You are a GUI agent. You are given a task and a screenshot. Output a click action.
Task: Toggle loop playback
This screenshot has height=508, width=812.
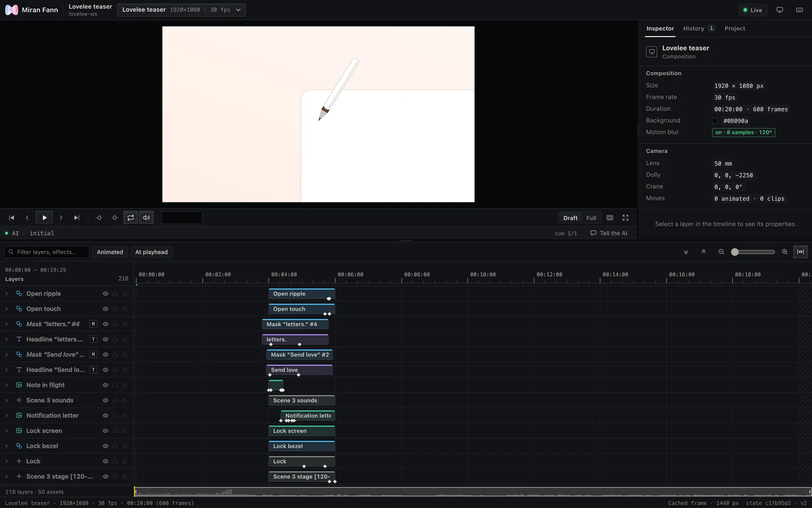(x=130, y=218)
